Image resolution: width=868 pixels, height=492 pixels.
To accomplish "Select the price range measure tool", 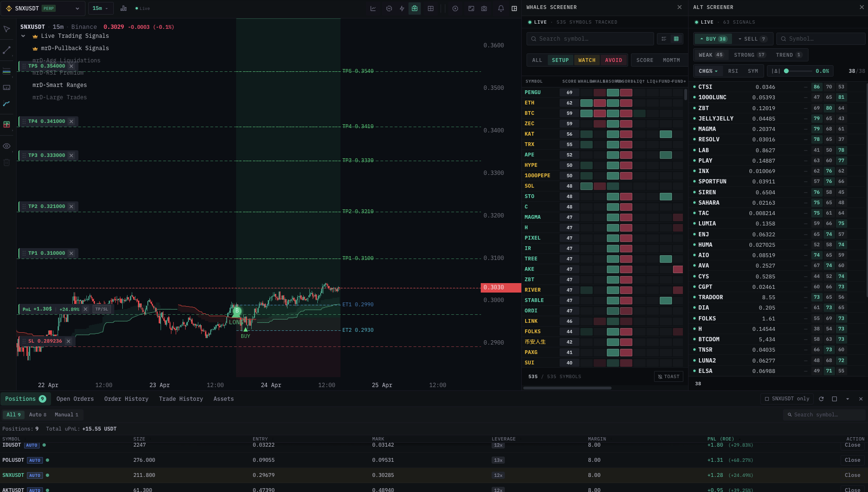I will coord(7,87).
